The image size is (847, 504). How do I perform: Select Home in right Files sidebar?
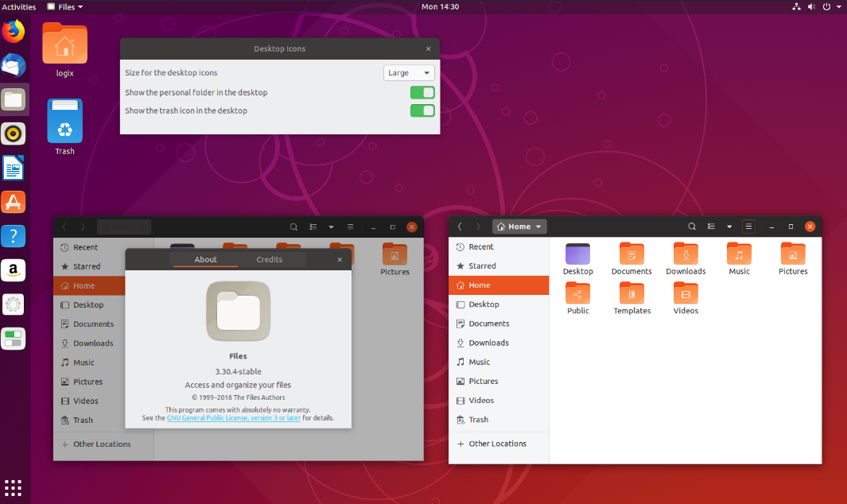tap(499, 285)
